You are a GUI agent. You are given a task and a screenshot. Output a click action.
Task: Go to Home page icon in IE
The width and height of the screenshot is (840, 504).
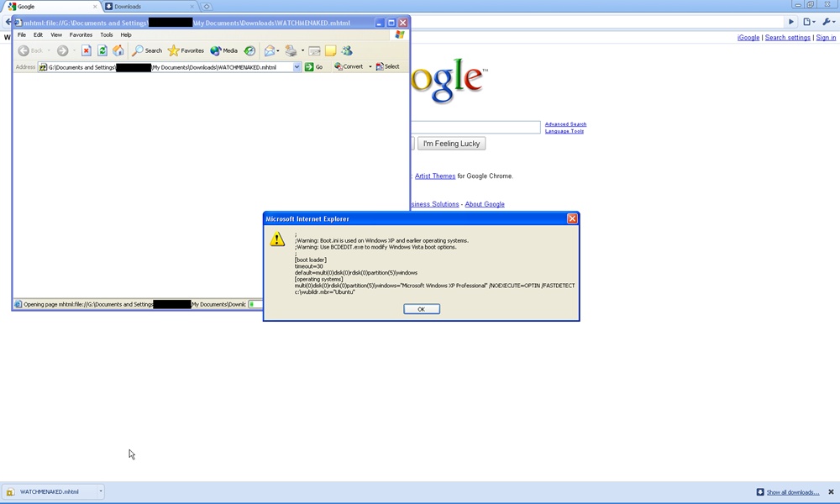[x=118, y=51]
